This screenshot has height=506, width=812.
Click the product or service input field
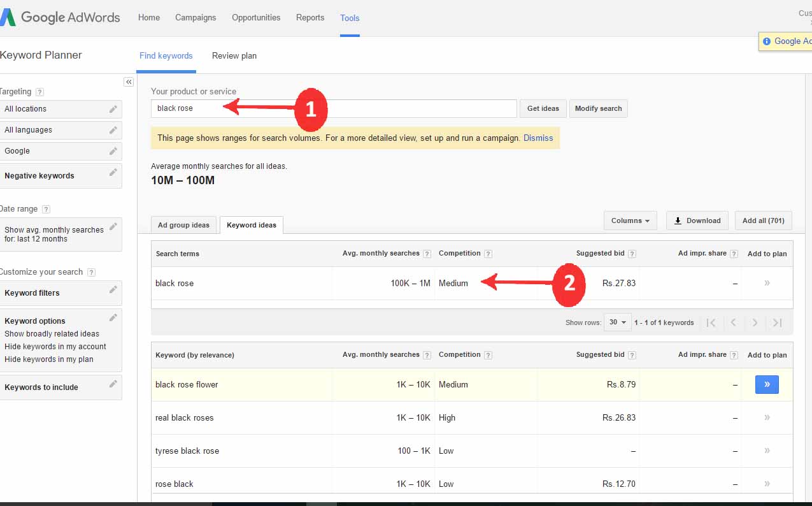click(x=334, y=108)
